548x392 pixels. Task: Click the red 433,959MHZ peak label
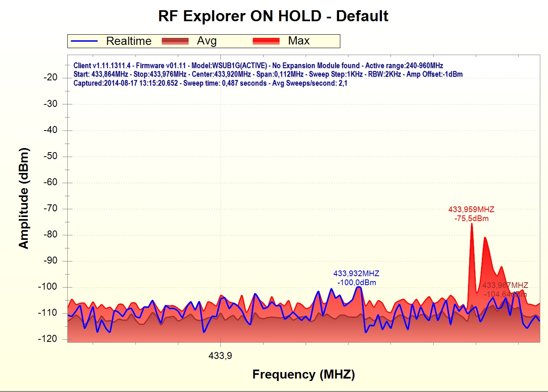[x=471, y=209]
